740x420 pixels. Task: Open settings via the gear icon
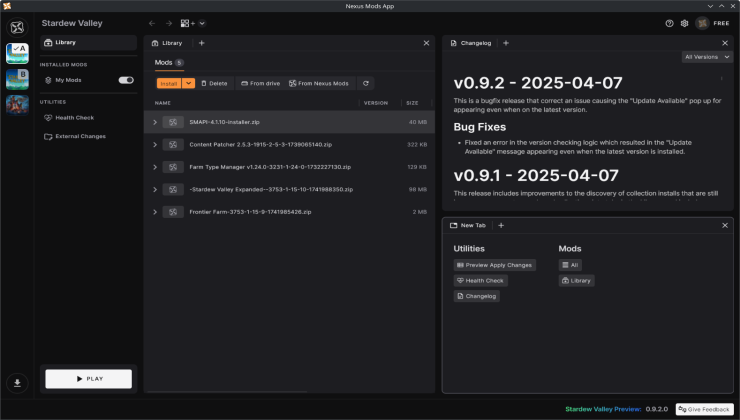(684, 23)
